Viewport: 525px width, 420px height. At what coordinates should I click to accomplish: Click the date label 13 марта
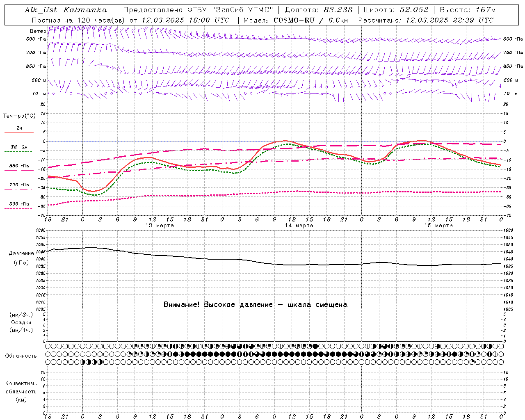(160, 226)
